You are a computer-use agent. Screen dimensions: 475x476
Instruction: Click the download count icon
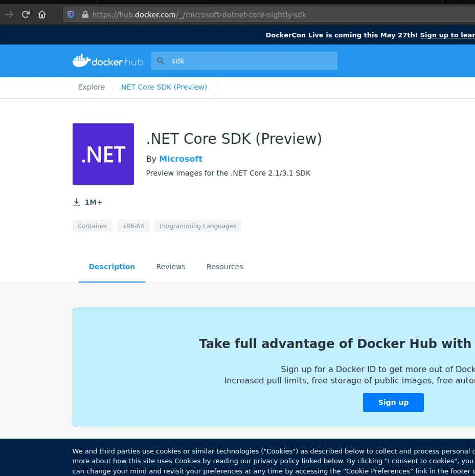pos(76,202)
